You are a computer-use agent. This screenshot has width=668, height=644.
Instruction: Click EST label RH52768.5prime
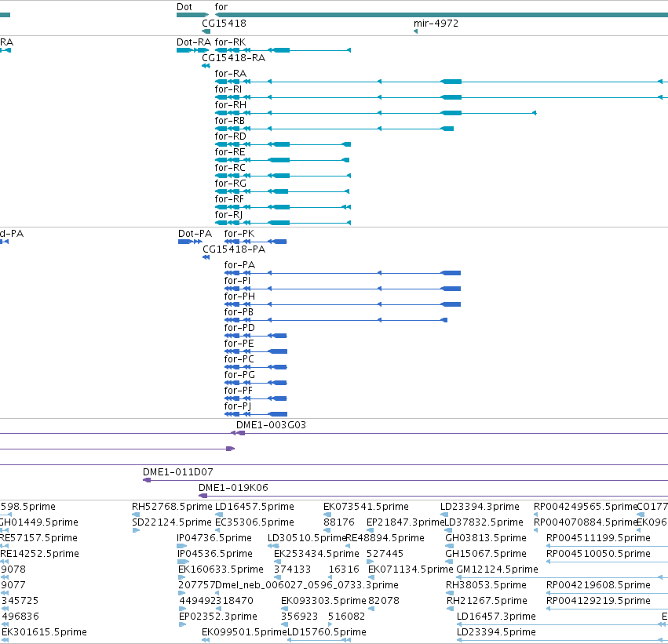pos(172,507)
